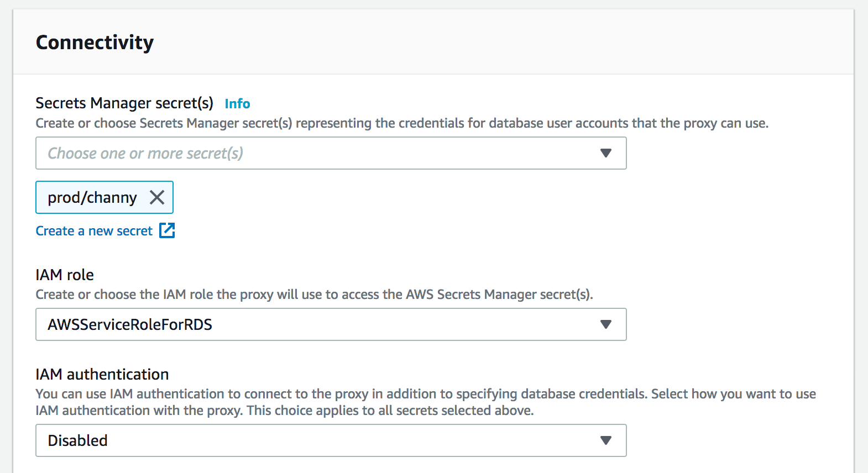The image size is (868, 473).
Task: Click the IAM authentication description paragraph
Action: [x=426, y=402]
